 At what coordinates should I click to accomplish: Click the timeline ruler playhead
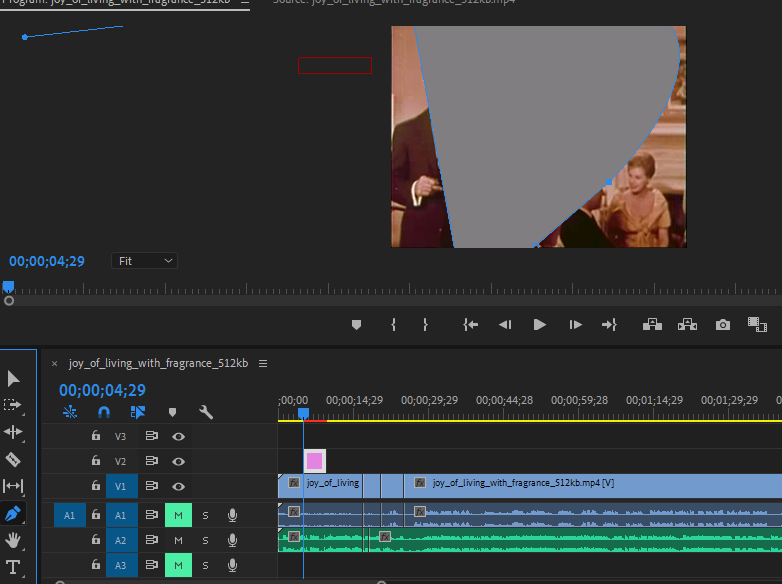point(303,413)
